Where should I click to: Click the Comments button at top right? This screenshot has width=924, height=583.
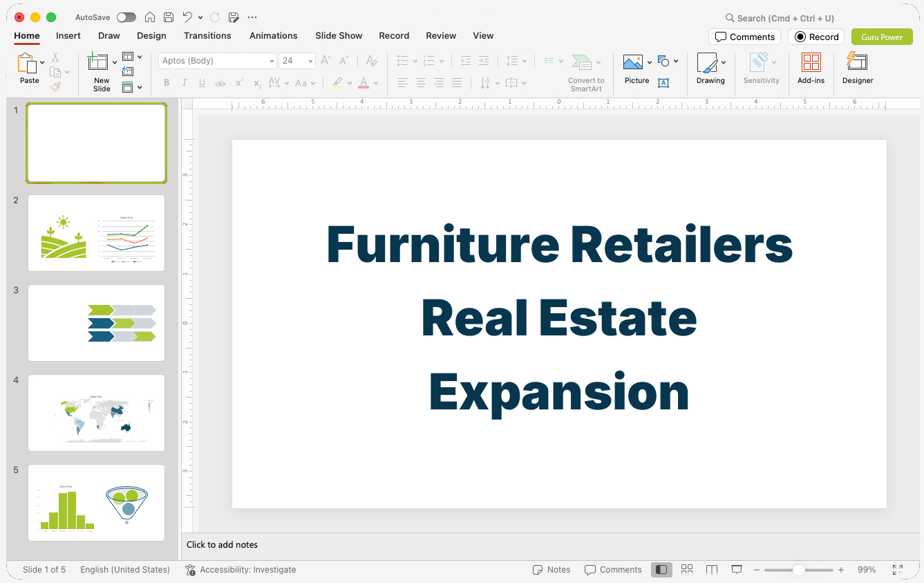[x=744, y=37]
